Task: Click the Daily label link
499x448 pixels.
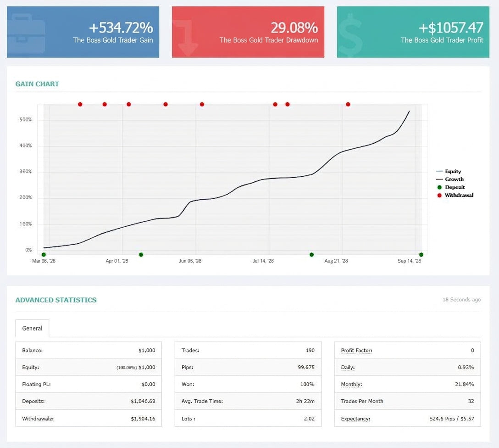Action: [x=348, y=367]
